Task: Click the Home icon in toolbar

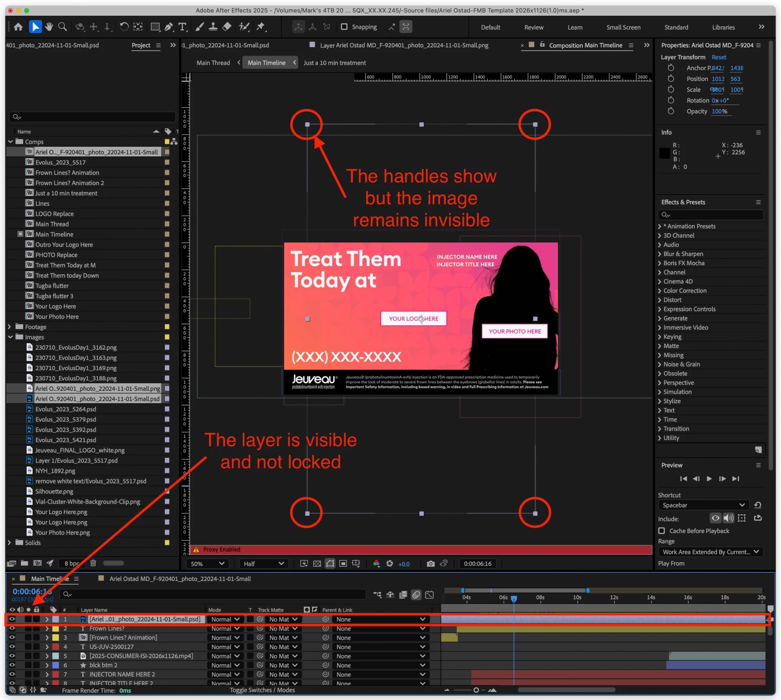Action: click(18, 27)
